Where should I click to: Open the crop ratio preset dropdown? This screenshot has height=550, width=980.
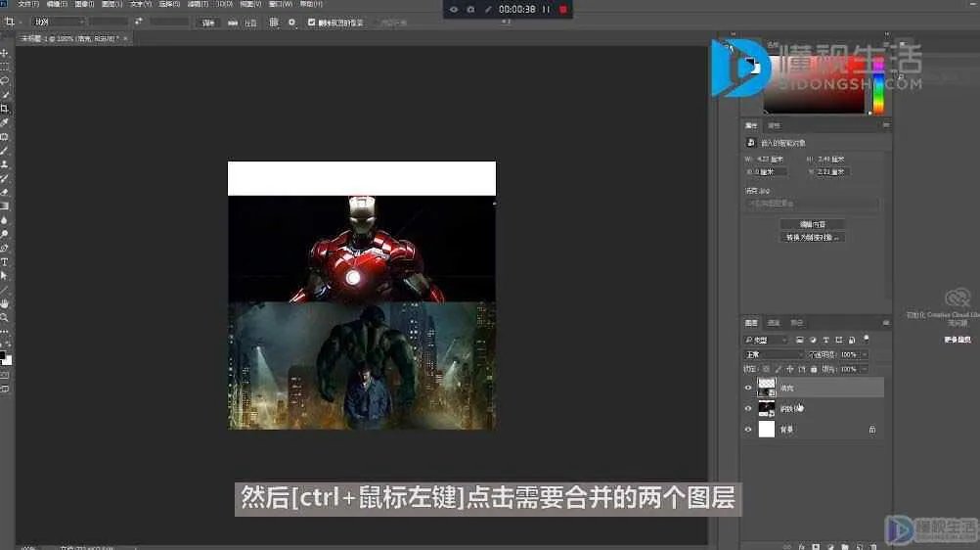(59, 22)
